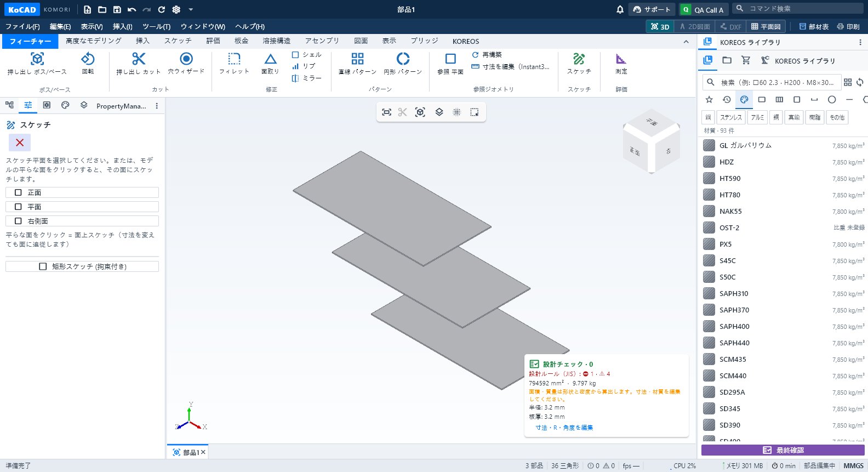Switch to the 平面図 view mode
868x472 pixels.
(766, 26)
